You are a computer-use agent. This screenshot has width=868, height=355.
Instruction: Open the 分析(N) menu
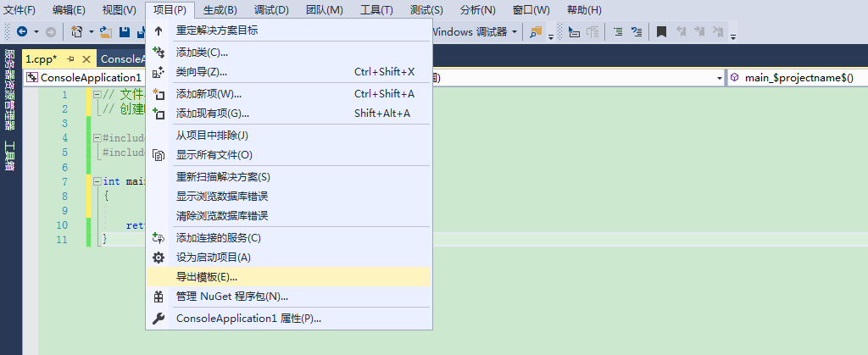point(478,10)
